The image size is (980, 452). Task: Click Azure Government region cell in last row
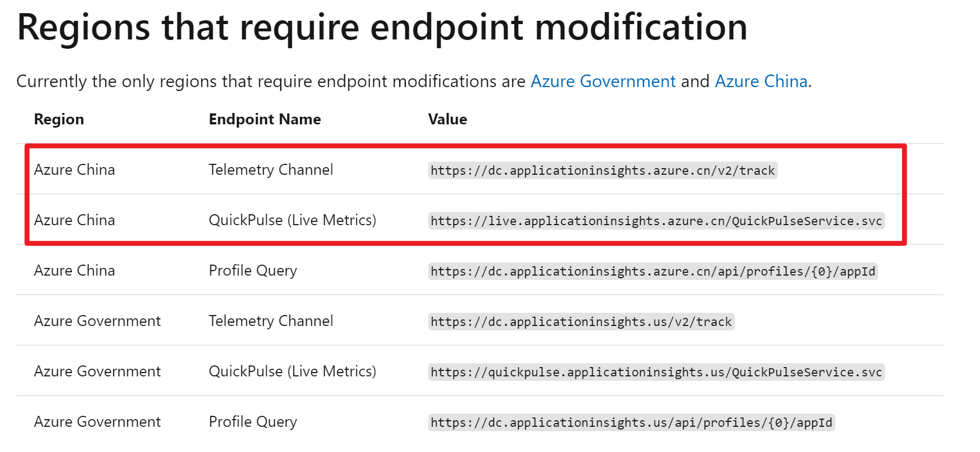[97, 422]
